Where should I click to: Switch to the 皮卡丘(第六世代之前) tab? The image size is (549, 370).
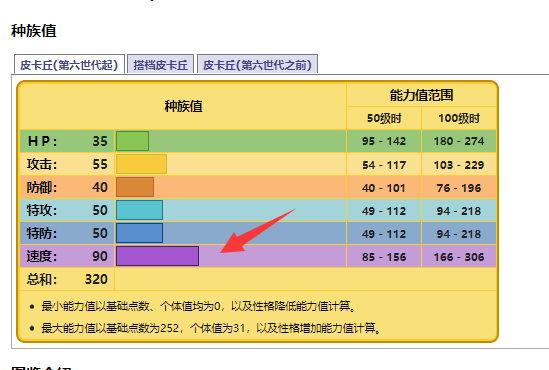click(257, 65)
